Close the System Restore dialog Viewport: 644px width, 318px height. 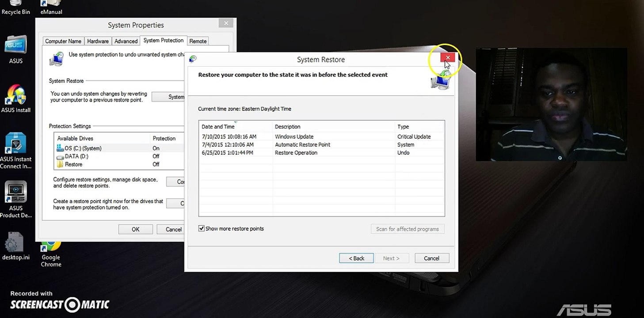pyautogui.click(x=448, y=57)
